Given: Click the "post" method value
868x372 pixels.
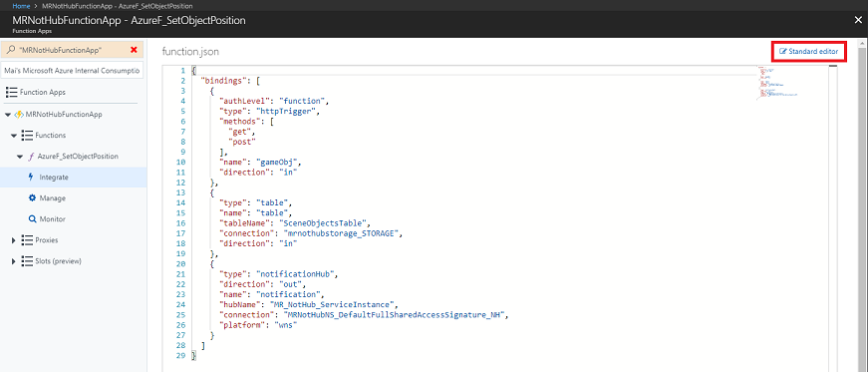Looking at the screenshot, I should [x=242, y=142].
